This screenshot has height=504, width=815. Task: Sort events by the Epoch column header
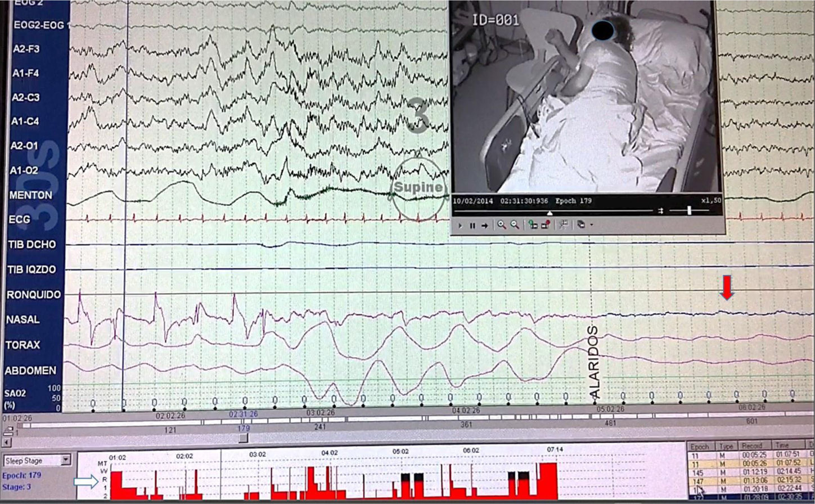click(700, 446)
